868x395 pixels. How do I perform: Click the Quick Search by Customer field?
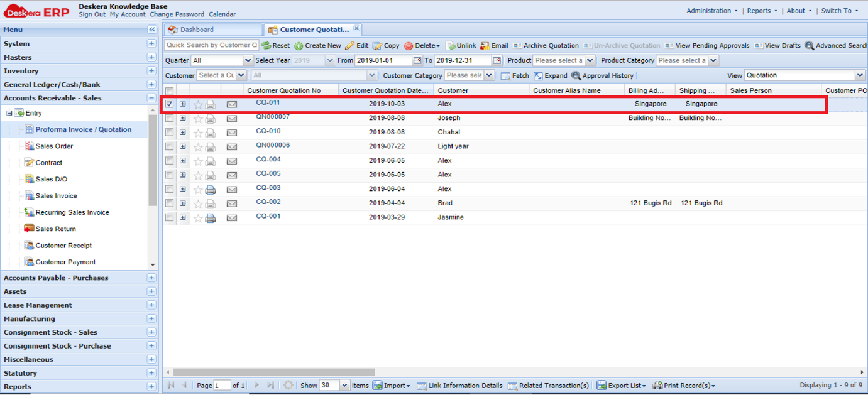click(211, 45)
